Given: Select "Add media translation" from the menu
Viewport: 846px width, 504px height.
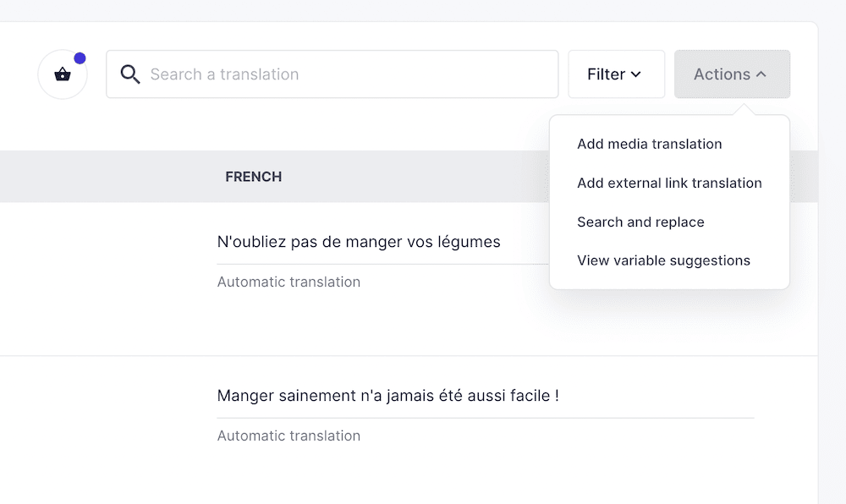Looking at the screenshot, I should pyautogui.click(x=650, y=144).
